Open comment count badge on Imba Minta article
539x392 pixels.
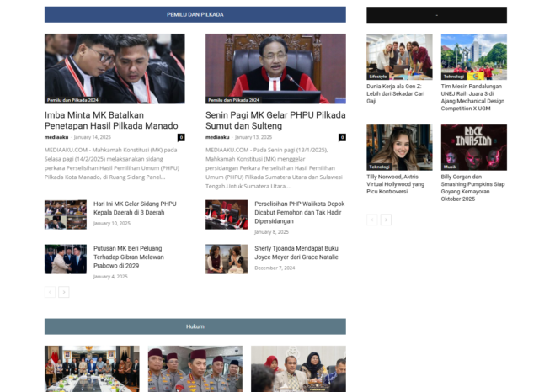coord(181,137)
